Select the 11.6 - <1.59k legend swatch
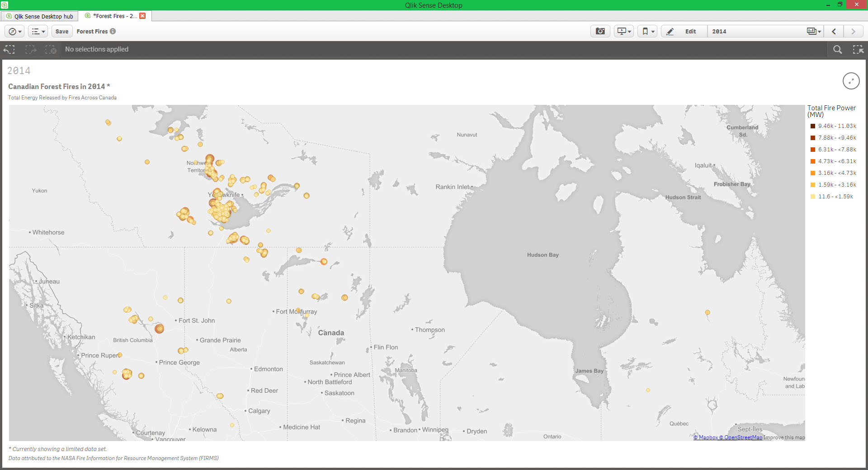 [813, 197]
